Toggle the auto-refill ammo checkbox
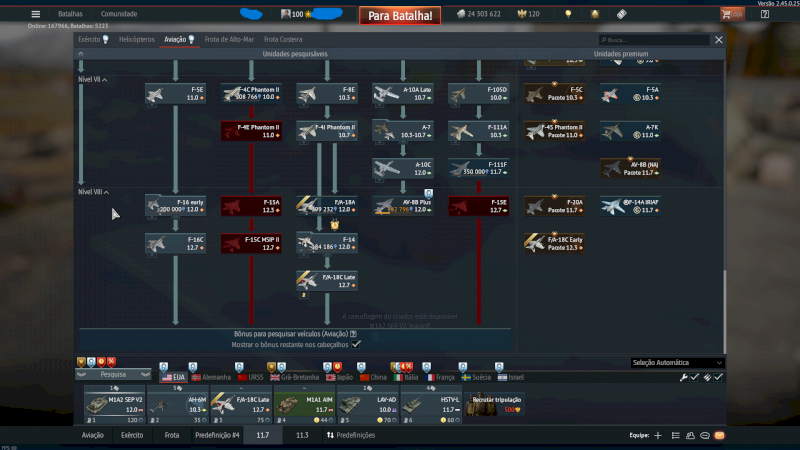The width and height of the screenshot is (800, 450). coord(718,377)
